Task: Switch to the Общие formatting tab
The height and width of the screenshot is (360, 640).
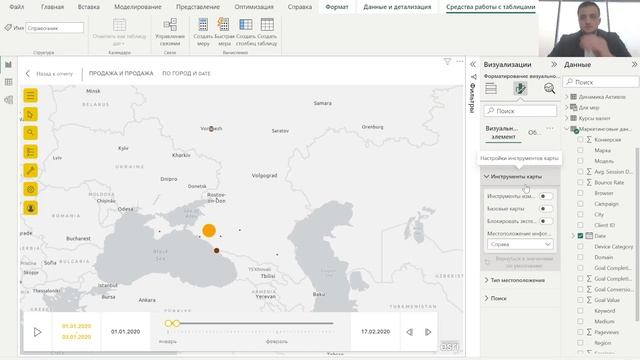Action: coord(534,133)
